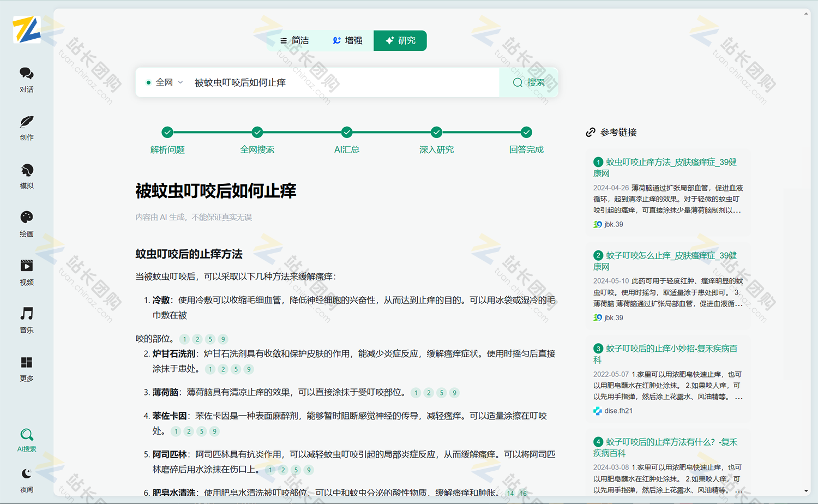818x504 pixels.
Task: Click citation 5 in 炉甘石洗剂 item
Action: (x=236, y=369)
